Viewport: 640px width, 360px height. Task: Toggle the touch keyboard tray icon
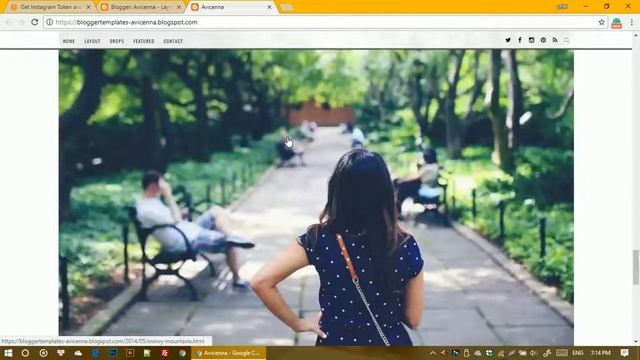click(562, 353)
